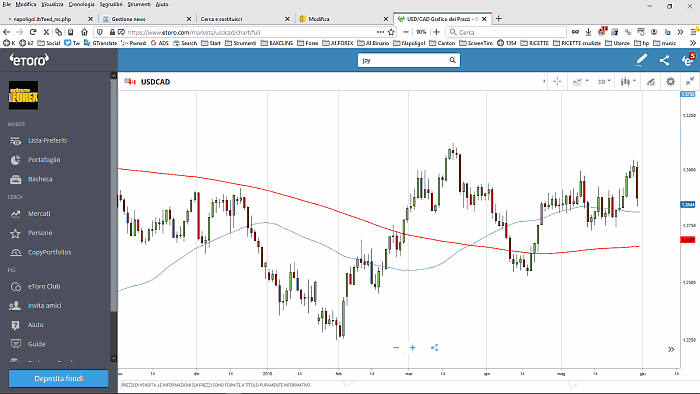This screenshot has height=394, width=700.
Task: Open the Cronologia menu
Action: tap(81, 4)
